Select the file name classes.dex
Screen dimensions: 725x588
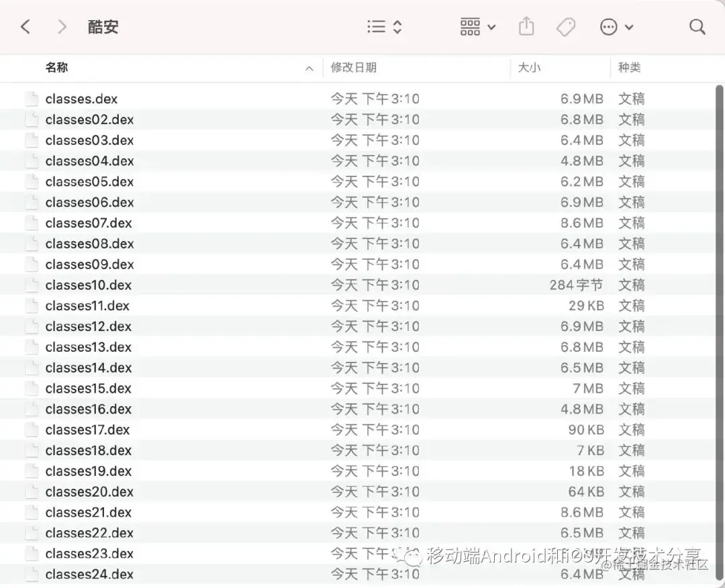tap(81, 99)
